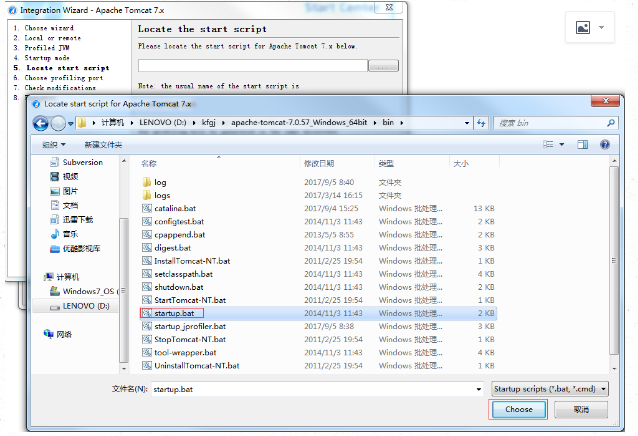Screen dimensions: 638x436
Task: Click the 文件名 filename input field
Action: pos(312,389)
